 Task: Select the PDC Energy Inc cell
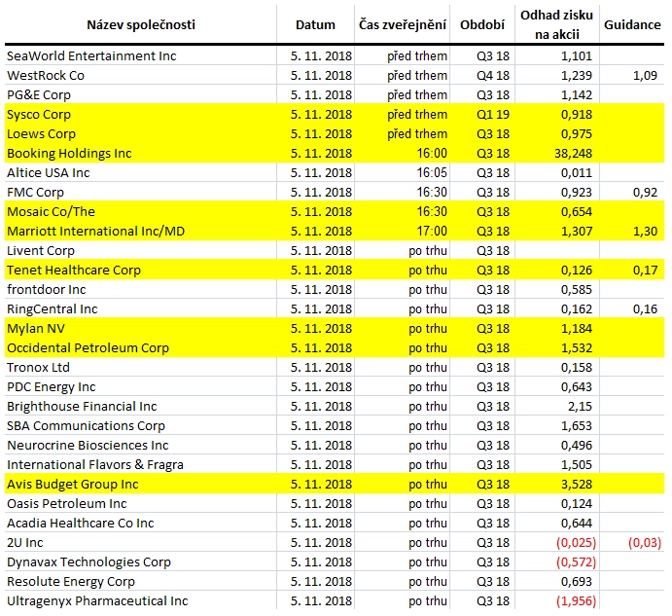[141, 387]
